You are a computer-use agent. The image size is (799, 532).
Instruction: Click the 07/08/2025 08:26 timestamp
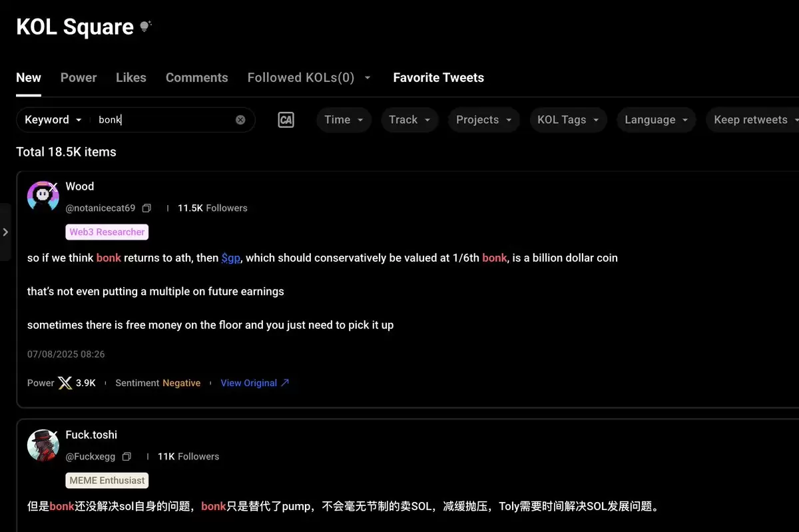click(66, 354)
